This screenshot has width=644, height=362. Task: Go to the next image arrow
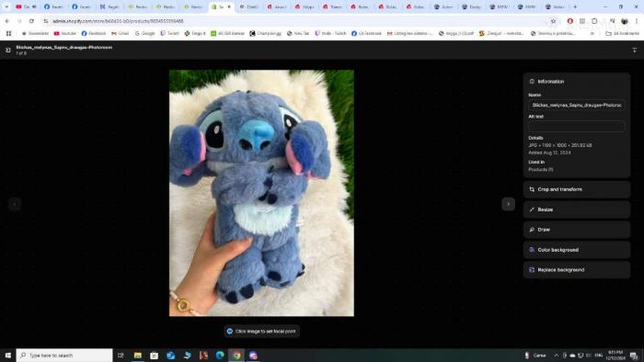pyautogui.click(x=508, y=204)
